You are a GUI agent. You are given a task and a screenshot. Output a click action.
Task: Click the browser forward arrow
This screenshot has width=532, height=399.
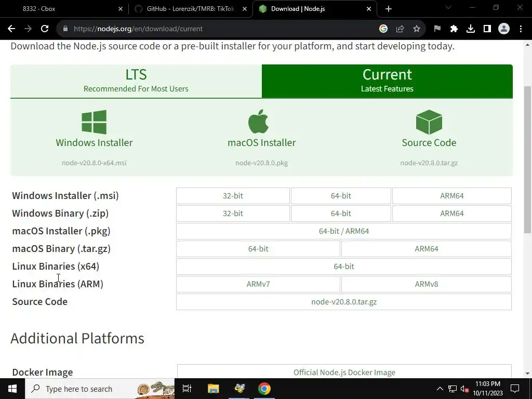[x=28, y=29]
